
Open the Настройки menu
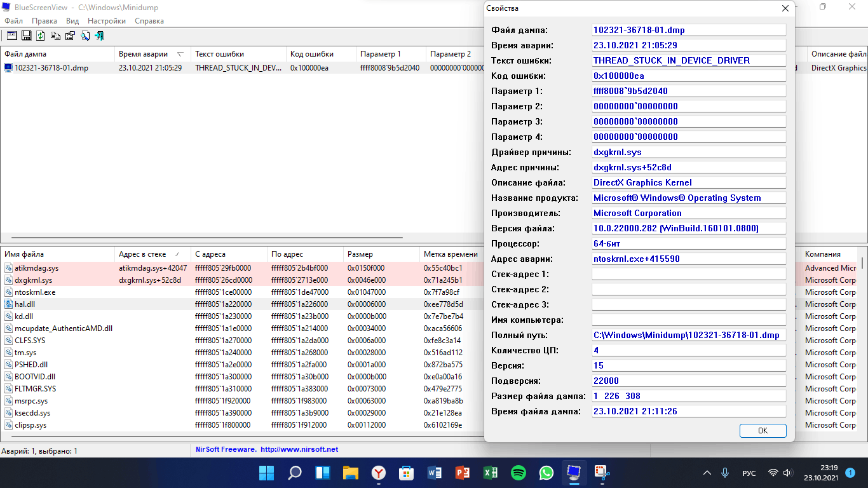point(107,21)
